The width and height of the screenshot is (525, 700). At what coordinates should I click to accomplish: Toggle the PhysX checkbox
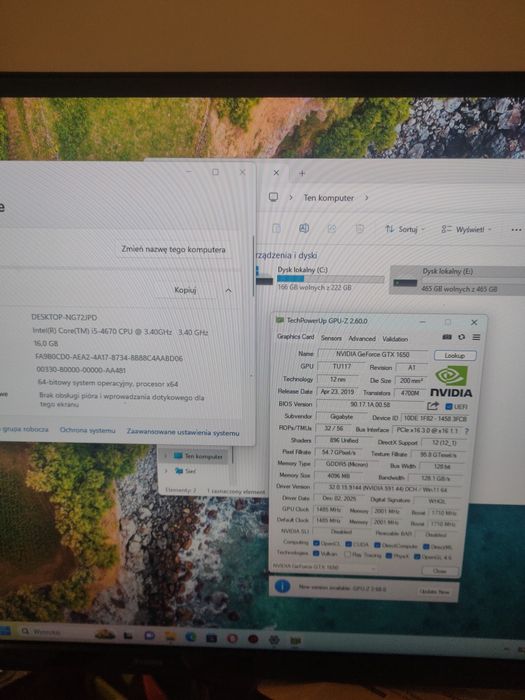389,555
